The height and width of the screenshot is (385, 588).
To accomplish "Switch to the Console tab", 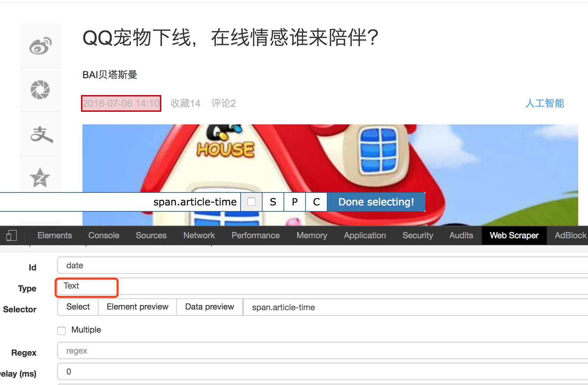I will (104, 235).
